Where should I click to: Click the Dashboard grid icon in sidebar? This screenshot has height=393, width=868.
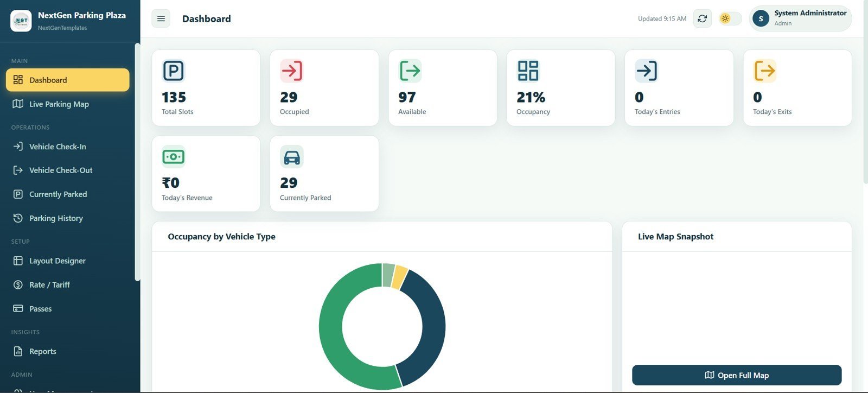[x=18, y=80]
